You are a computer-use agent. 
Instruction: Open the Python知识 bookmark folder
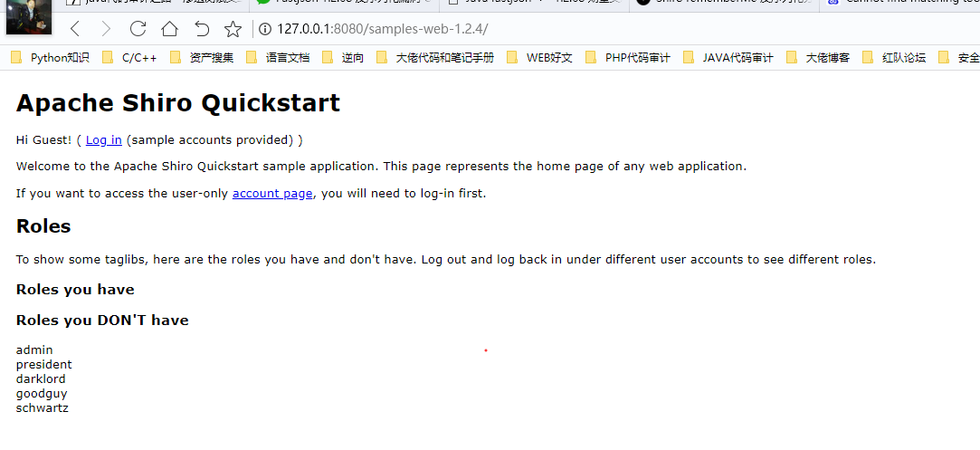tap(51, 58)
